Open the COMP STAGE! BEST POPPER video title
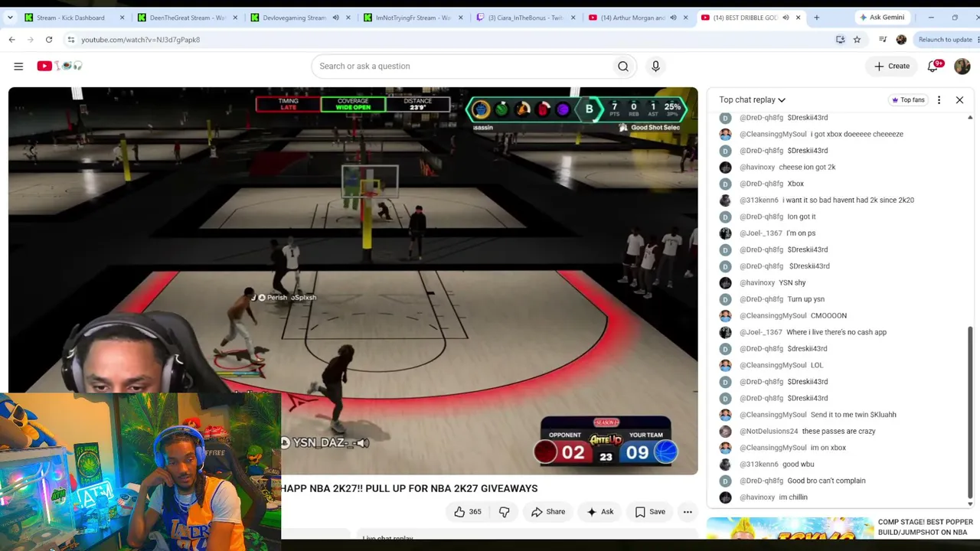Image resolution: width=980 pixels, height=551 pixels. [925, 527]
